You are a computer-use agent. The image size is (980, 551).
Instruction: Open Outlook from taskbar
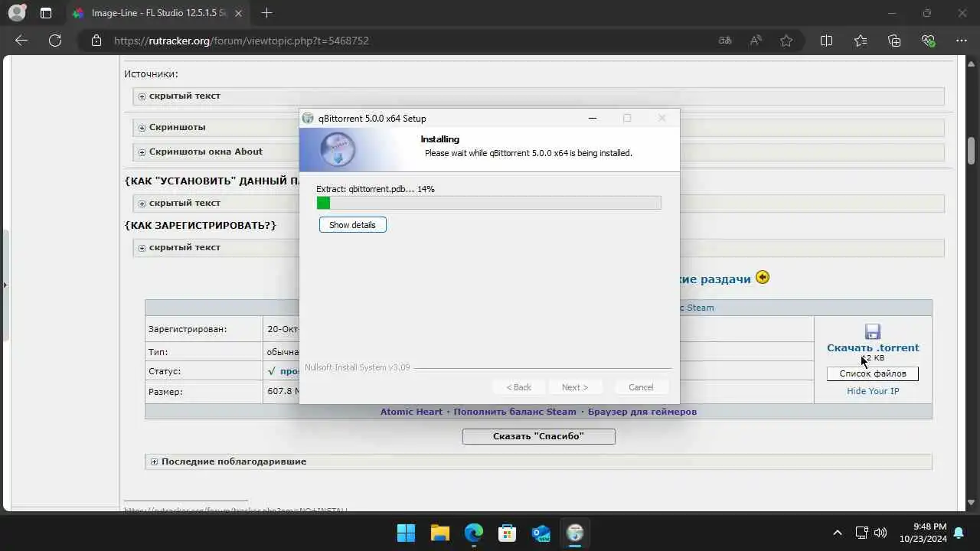[x=541, y=533]
